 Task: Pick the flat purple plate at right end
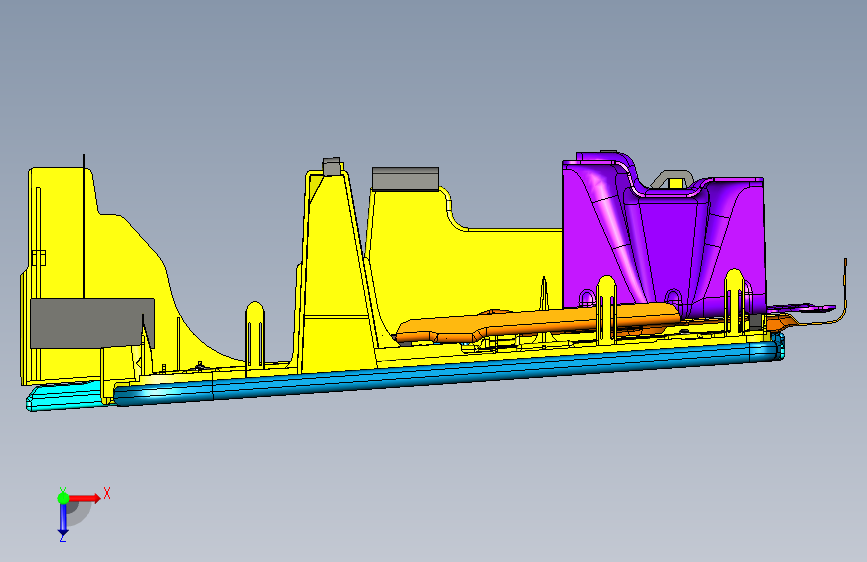802,308
